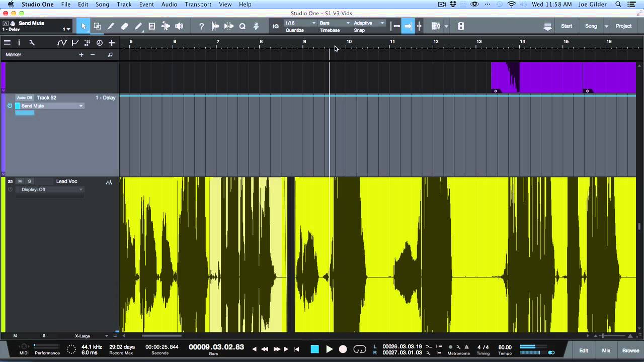Open the Adaptive Snap dropdown

tap(368, 23)
